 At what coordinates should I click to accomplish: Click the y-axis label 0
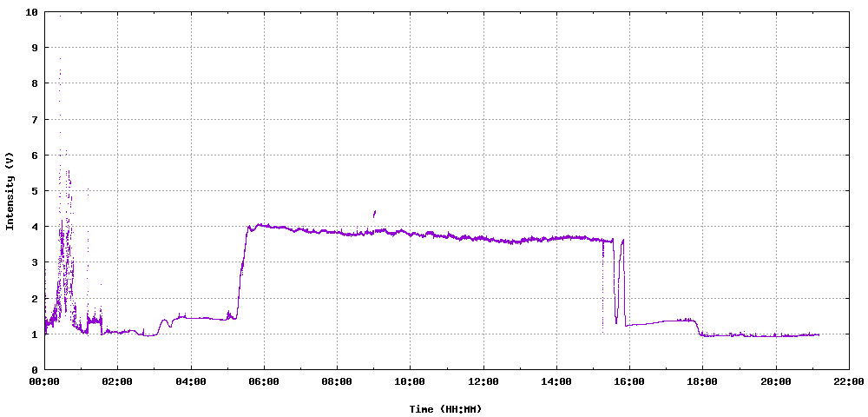tap(35, 370)
